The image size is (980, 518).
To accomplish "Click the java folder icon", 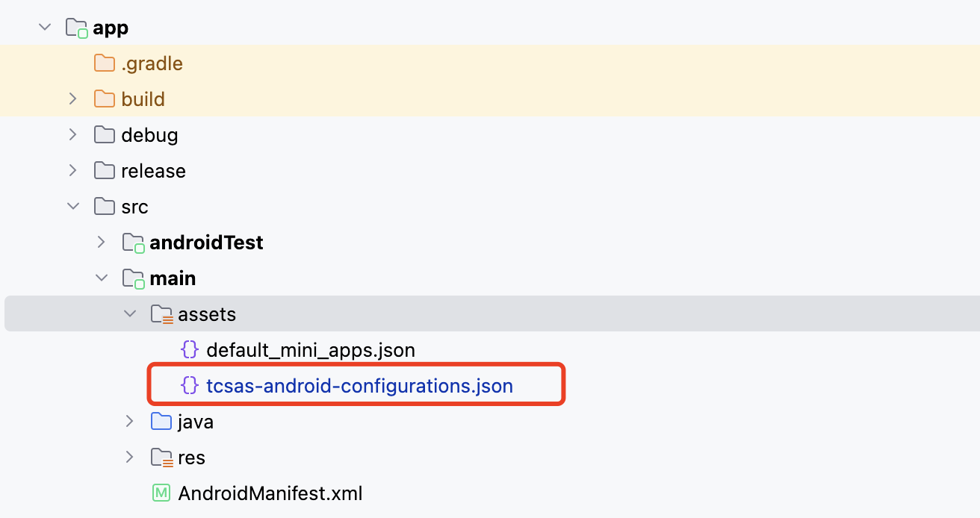I will coord(161,421).
